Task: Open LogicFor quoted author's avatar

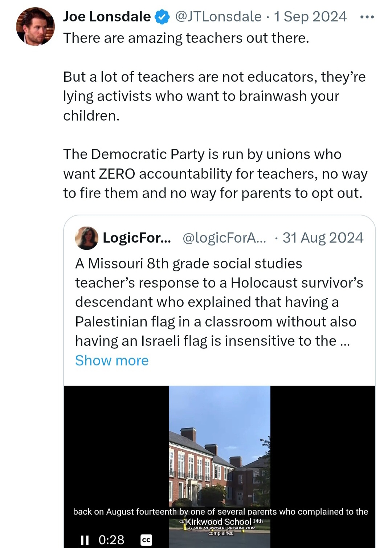Action: [87, 238]
